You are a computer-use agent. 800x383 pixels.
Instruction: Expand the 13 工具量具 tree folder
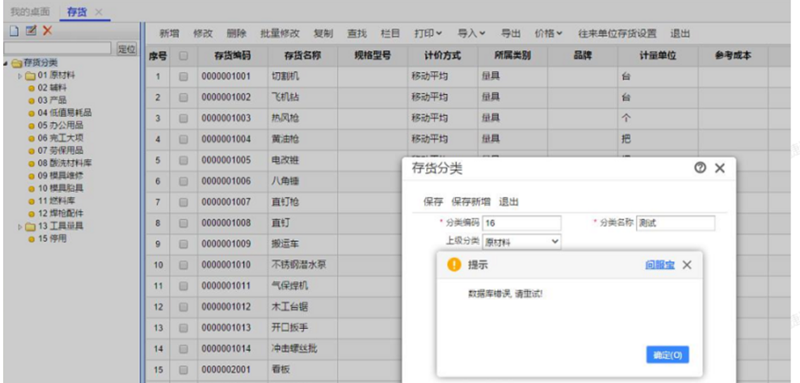click(x=20, y=226)
